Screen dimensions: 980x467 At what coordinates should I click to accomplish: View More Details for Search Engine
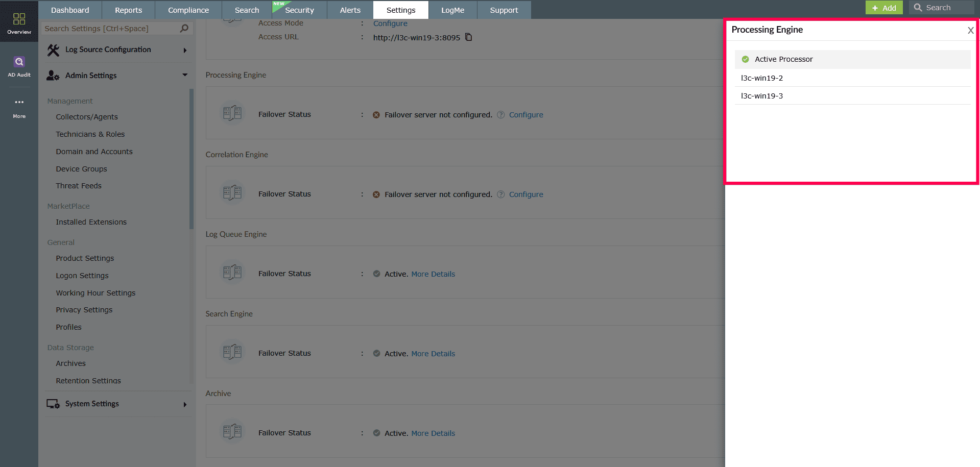433,354
